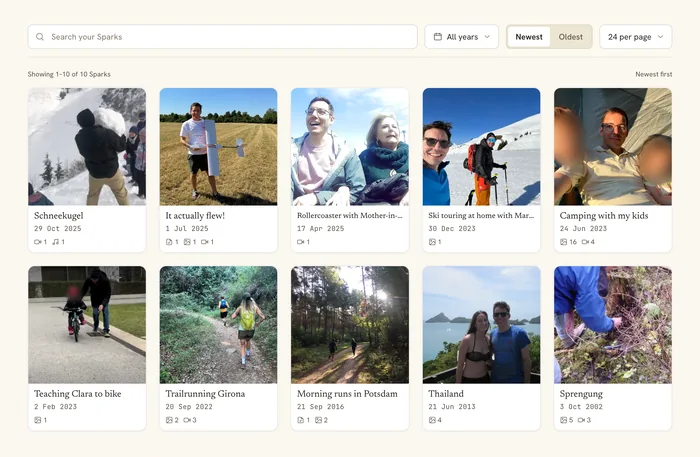Click video count icon on Schneekugel card
The height and width of the screenshot is (457, 700).
point(38,242)
